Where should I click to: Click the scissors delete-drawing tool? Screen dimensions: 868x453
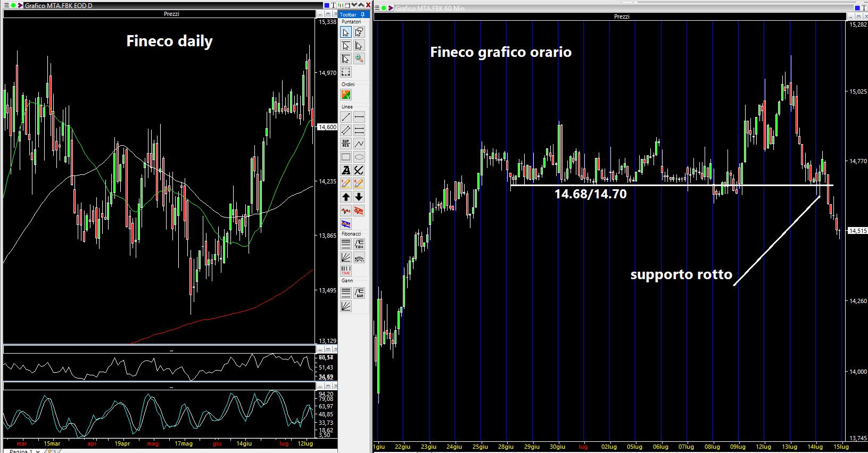[x=359, y=170]
